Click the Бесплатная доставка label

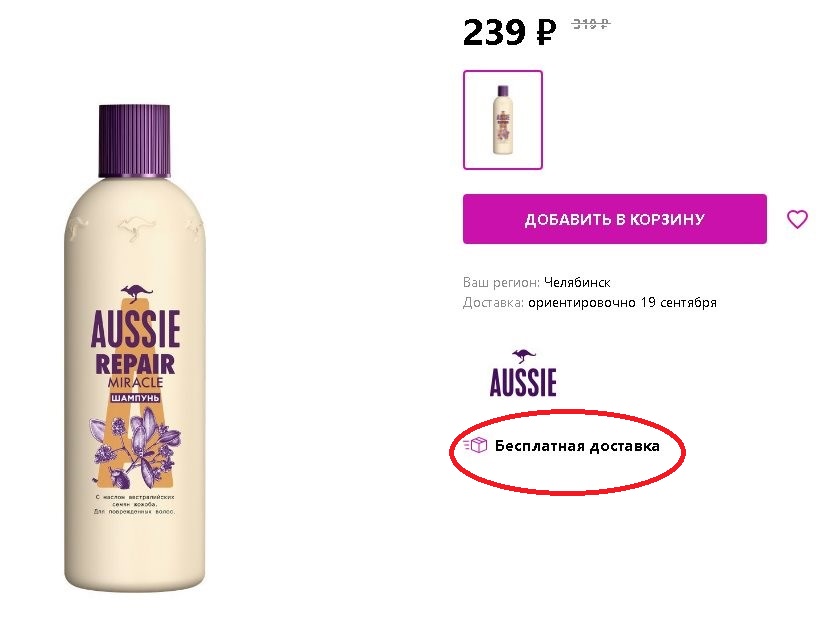pyautogui.click(x=577, y=446)
